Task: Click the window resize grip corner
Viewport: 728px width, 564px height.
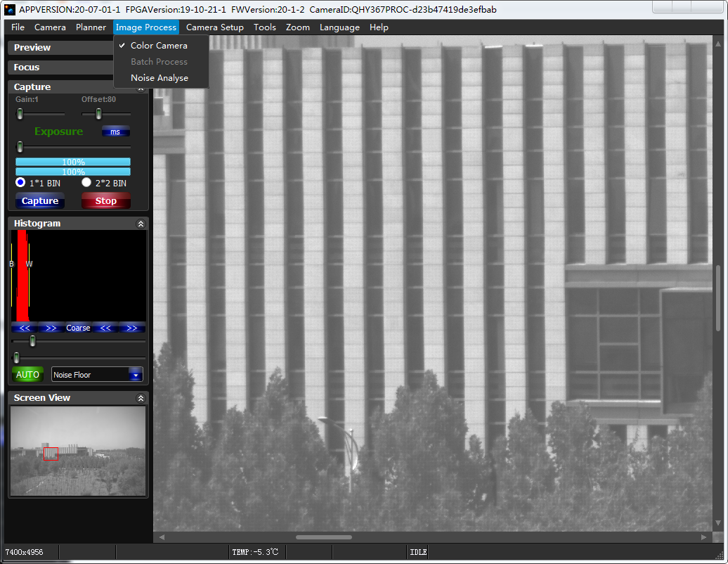Action: [721, 556]
